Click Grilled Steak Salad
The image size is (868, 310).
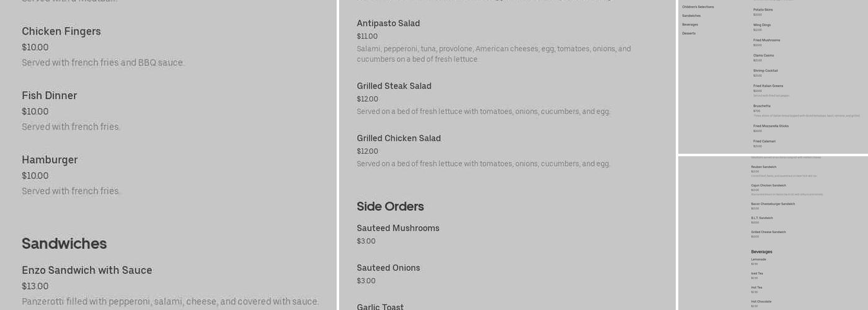(394, 86)
